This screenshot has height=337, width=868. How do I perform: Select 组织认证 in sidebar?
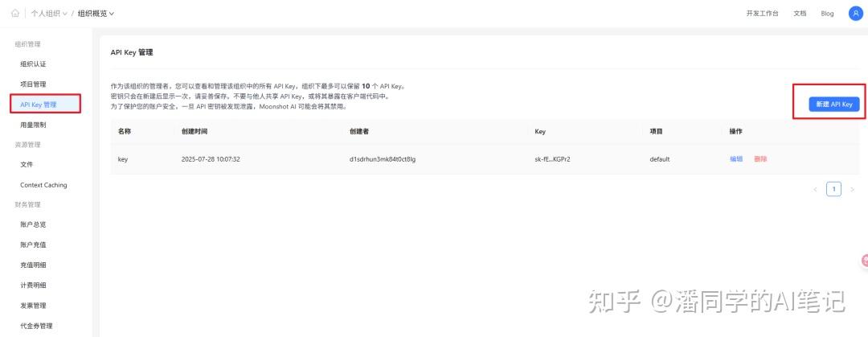click(x=33, y=64)
